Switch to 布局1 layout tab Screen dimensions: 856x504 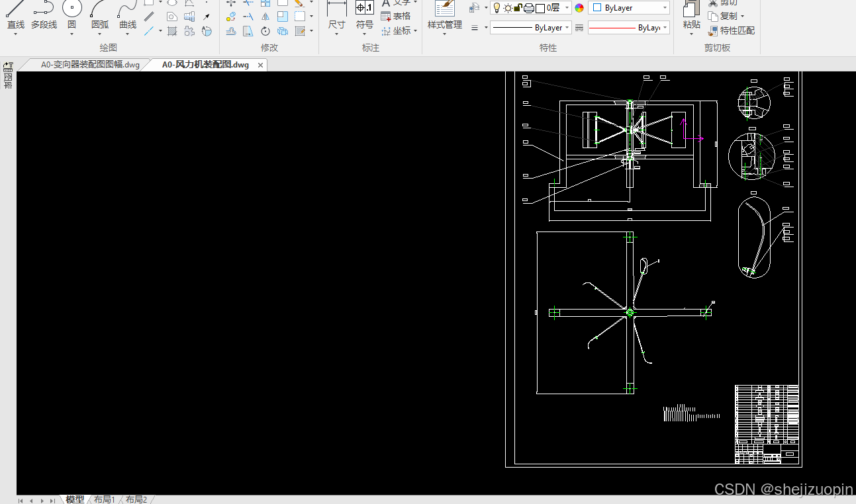pos(105,499)
